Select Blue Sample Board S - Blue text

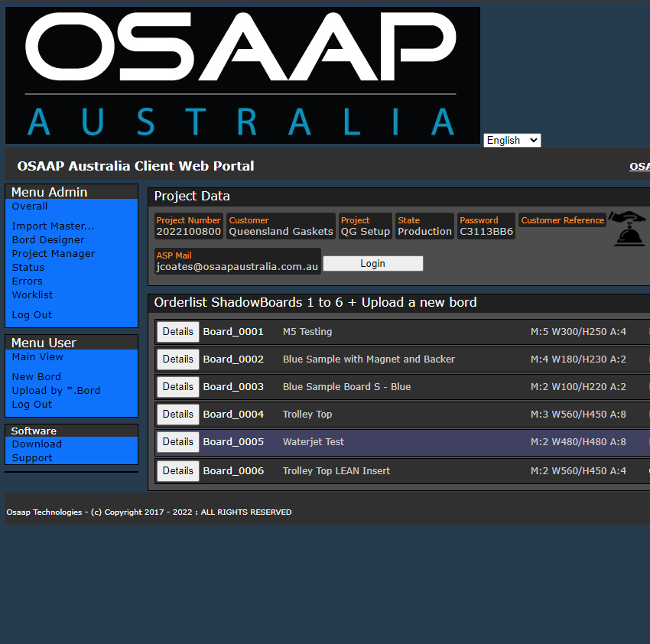pos(346,386)
